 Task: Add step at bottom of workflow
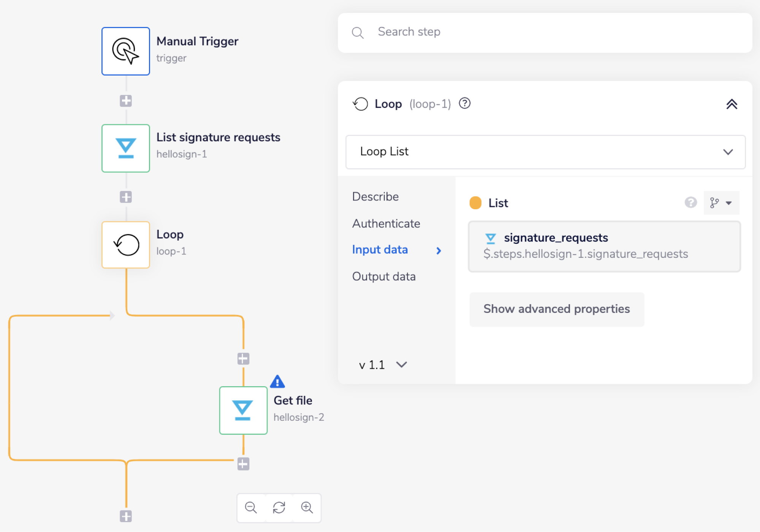pos(126,516)
